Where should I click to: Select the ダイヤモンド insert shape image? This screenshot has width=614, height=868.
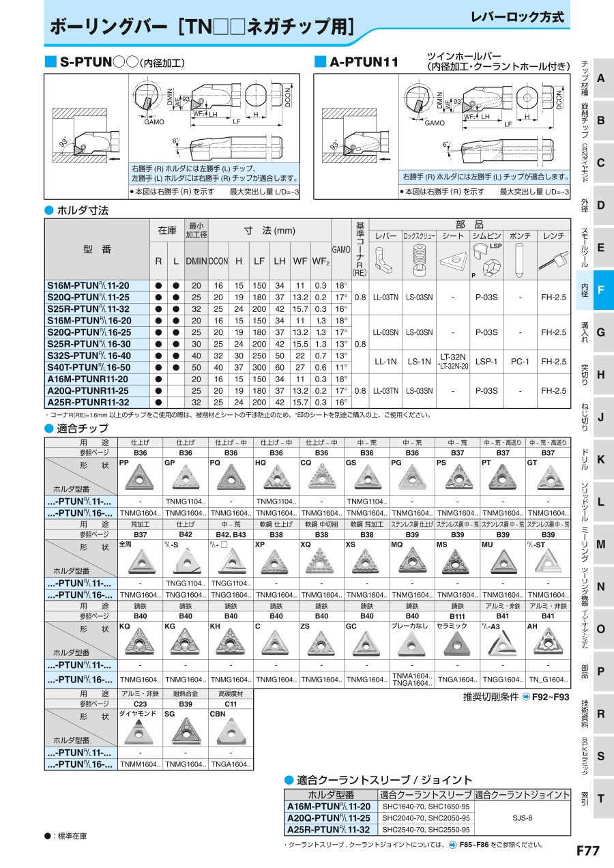coord(140,731)
